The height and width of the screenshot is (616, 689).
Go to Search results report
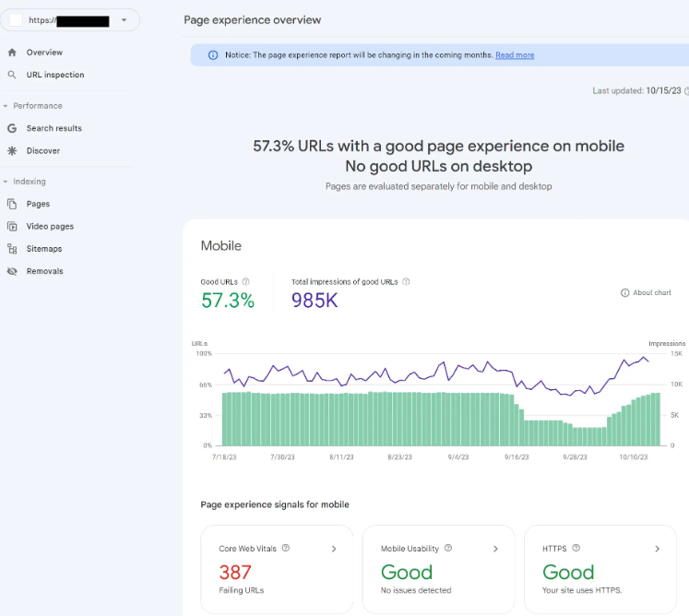pyautogui.click(x=53, y=128)
